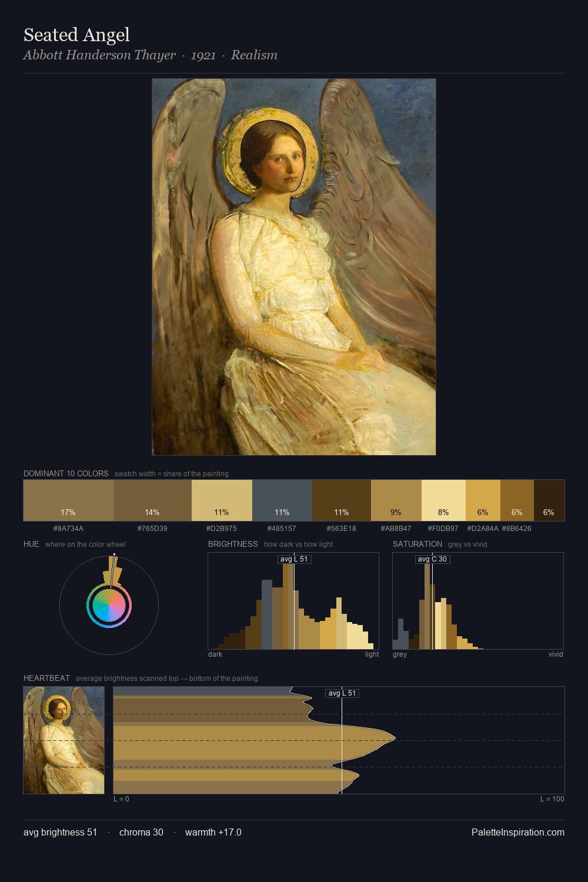The height and width of the screenshot is (882, 588).
Task: Select the #D2A84A gold swatch
Action: pyautogui.click(x=483, y=500)
